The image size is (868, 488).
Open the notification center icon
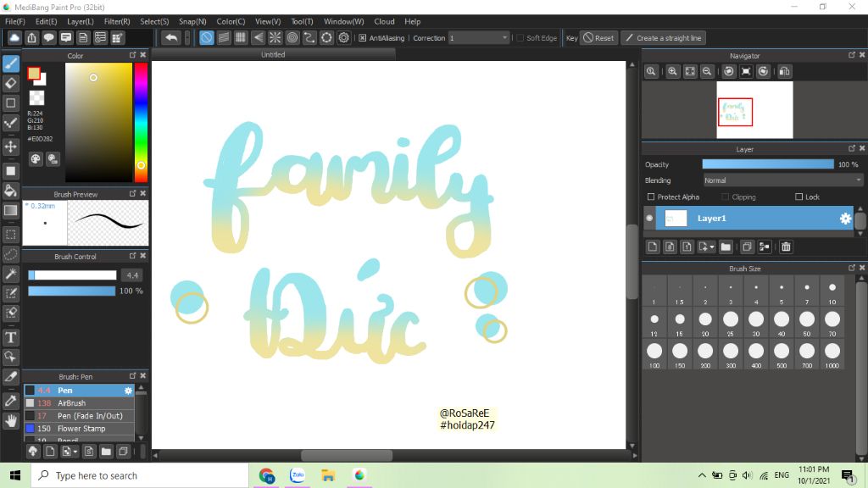tap(848, 475)
